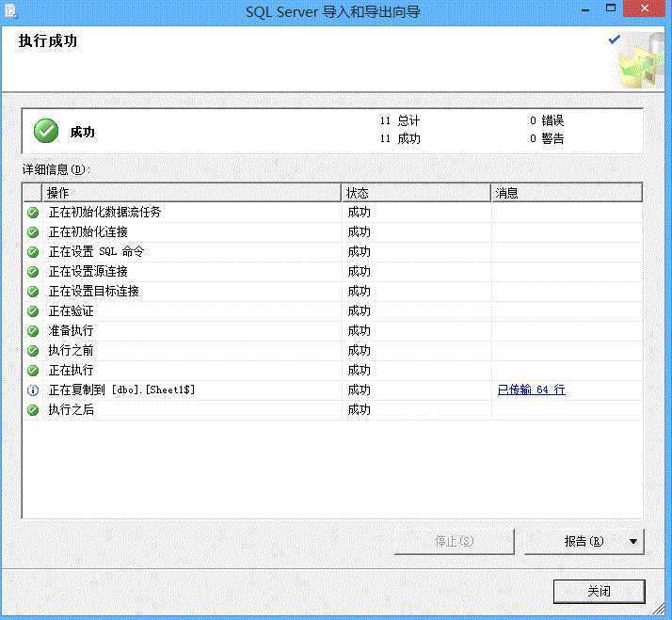
Task: Maximize the wizard window
Action: (x=611, y=8)
